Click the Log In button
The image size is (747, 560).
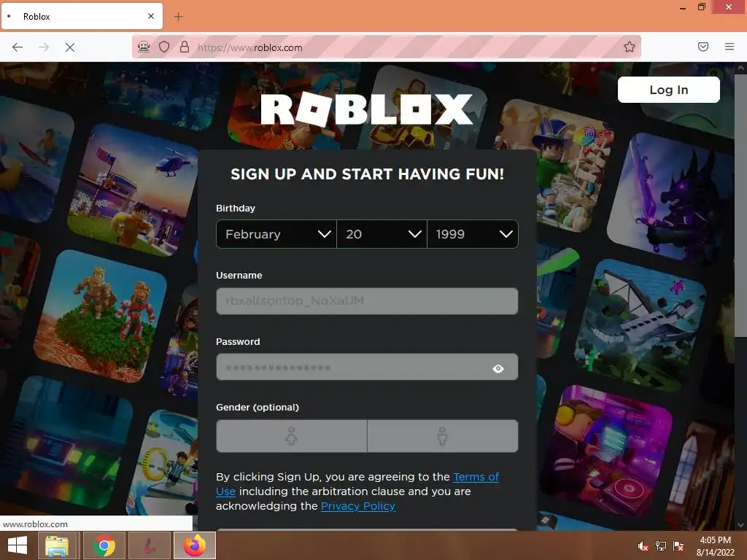(668, 90)
